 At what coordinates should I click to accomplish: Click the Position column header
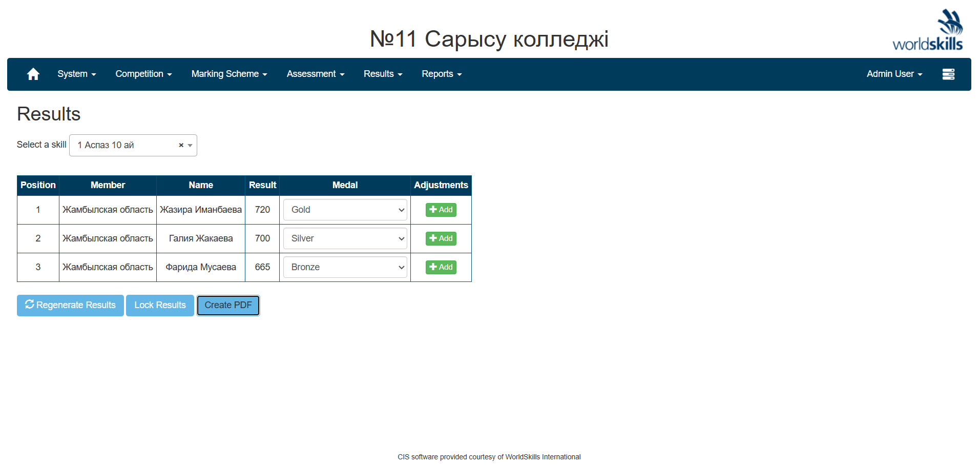click(38, 186)
